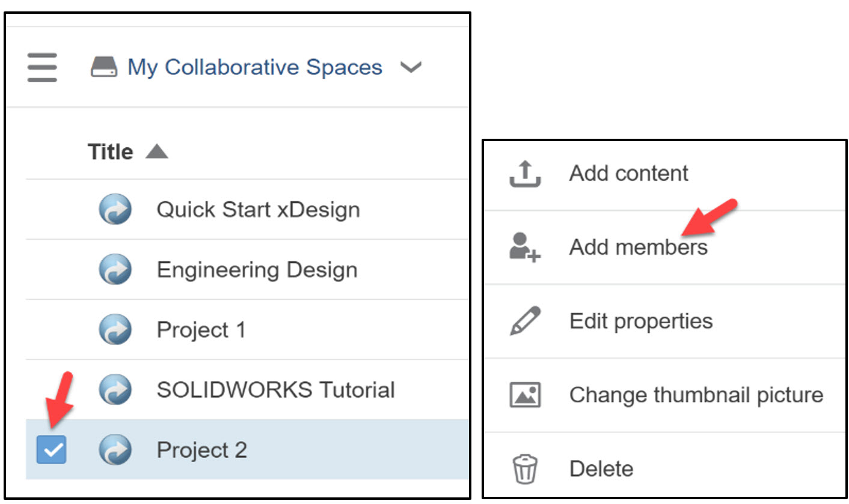
Task: Choose Add content from the menu
Action: click(628, 172)
